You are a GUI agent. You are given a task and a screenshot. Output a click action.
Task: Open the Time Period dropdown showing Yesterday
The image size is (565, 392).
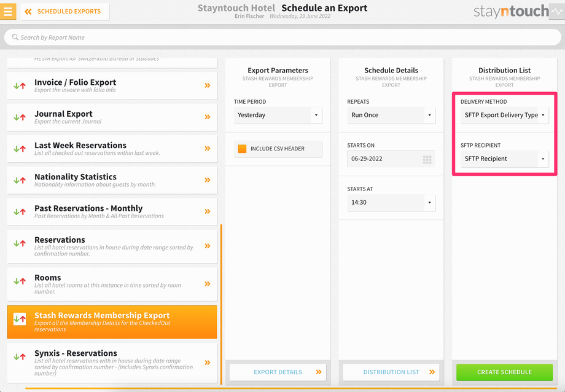pos(278,116)
